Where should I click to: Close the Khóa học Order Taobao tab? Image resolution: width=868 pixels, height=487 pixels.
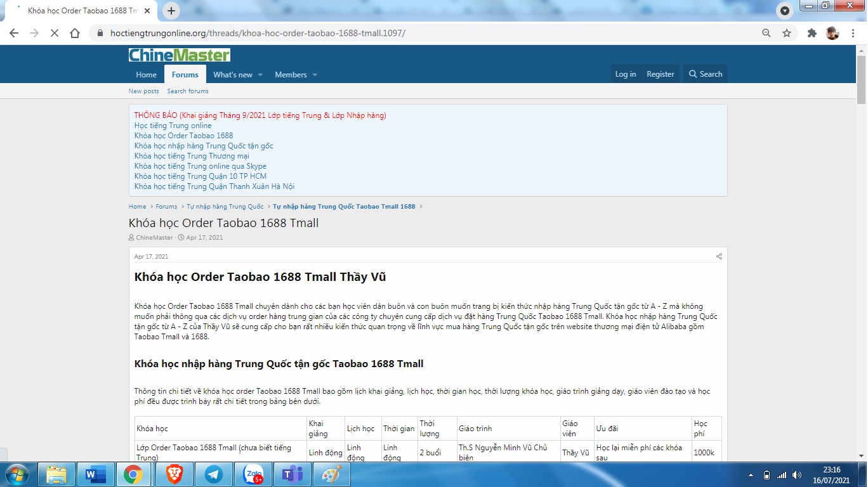(147, 11)
